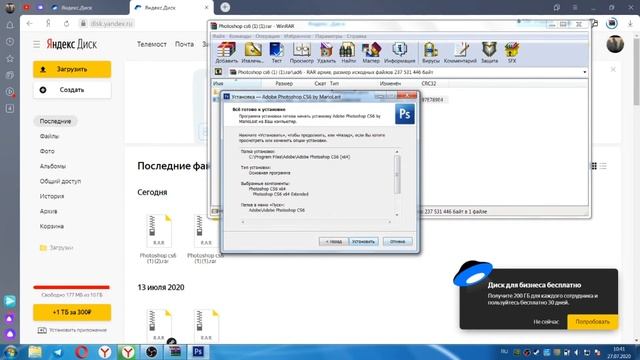The image size is (640, 360).
Task: Click Почта link in header
Action: tap(184, 44)
